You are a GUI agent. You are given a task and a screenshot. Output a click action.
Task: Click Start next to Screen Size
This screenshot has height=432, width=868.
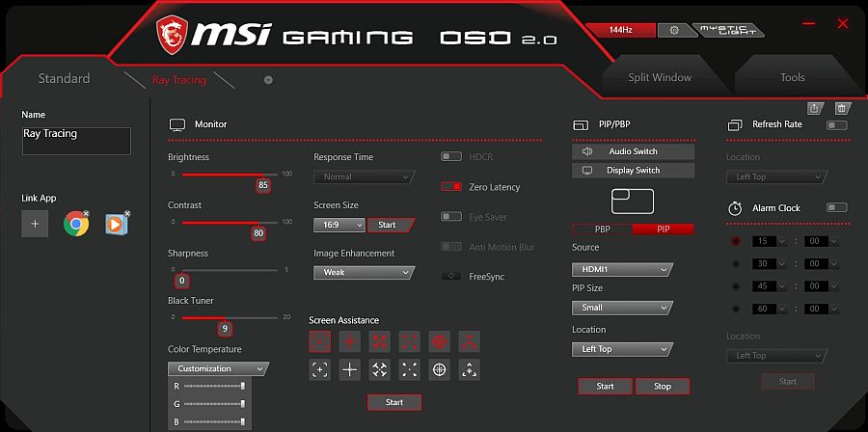(391, 225)
